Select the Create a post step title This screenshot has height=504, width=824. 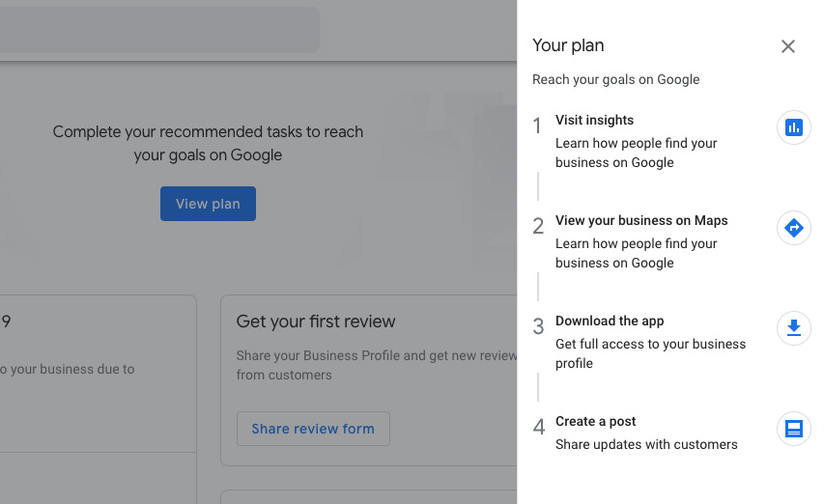pyautogui.click(x=595, y=421)
